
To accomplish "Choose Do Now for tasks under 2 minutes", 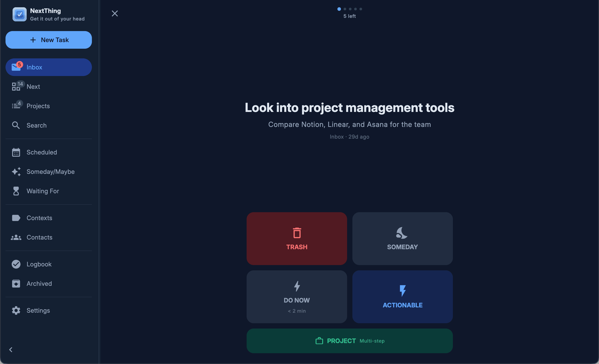I will tap(297, 297).
